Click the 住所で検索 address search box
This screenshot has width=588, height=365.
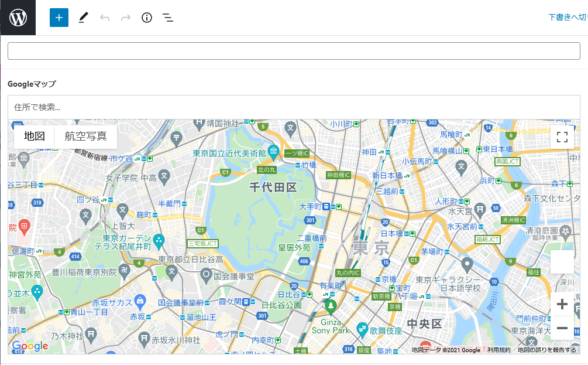(294, 107)
